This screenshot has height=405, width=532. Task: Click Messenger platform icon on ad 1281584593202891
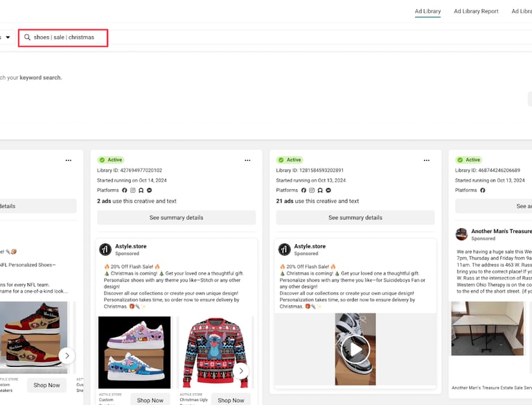tap(328, 190)
